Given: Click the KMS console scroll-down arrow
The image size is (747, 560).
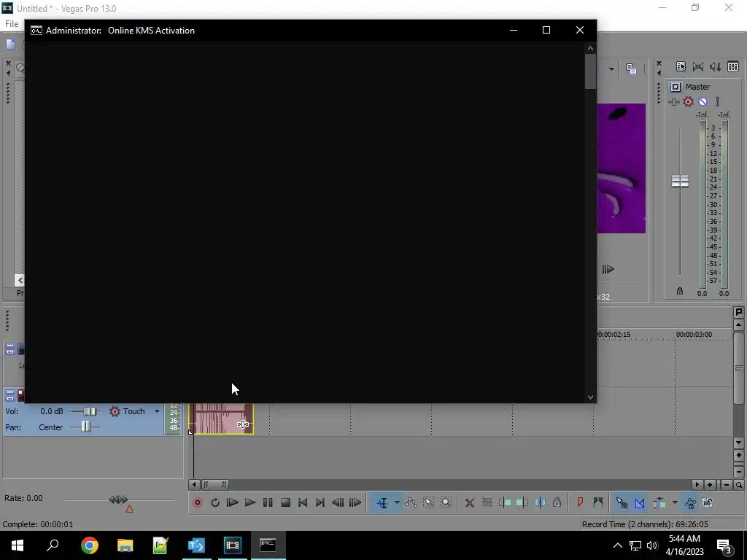Looking at the screenshot, I should [591, 397].
